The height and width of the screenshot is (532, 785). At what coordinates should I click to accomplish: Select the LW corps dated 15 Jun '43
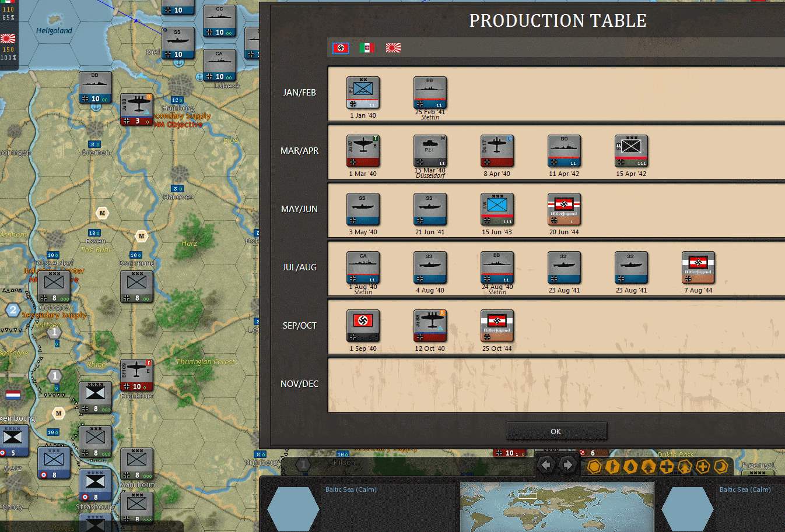click(497, 210)
